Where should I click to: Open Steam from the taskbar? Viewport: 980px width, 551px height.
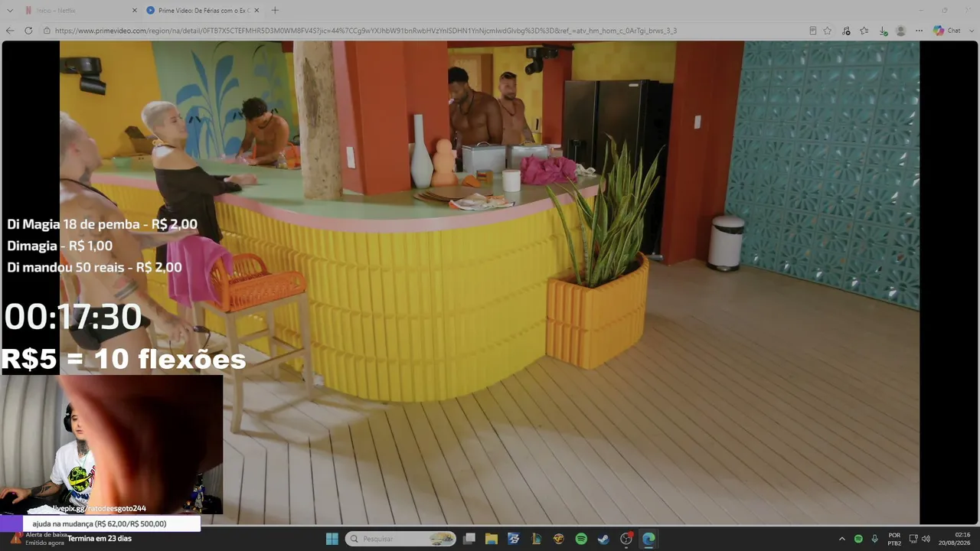coord(603,539)
